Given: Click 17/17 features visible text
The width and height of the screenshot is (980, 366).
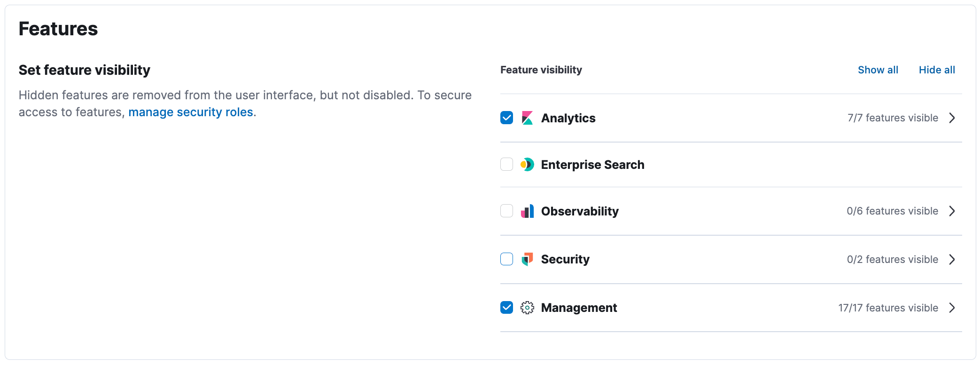Looking at the screenshot, I should (x=888, y=308).
